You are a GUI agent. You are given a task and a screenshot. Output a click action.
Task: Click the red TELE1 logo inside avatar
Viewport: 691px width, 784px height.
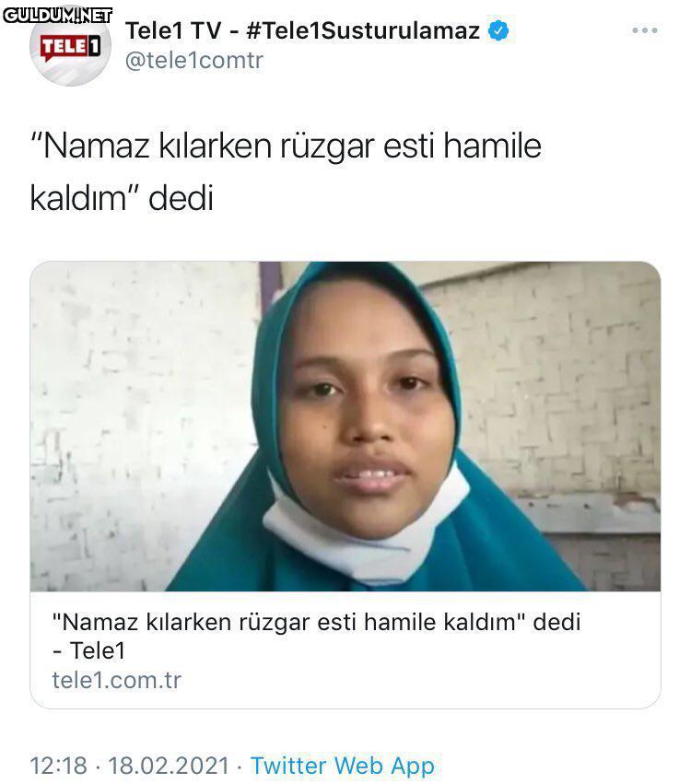tap(70, 48)
